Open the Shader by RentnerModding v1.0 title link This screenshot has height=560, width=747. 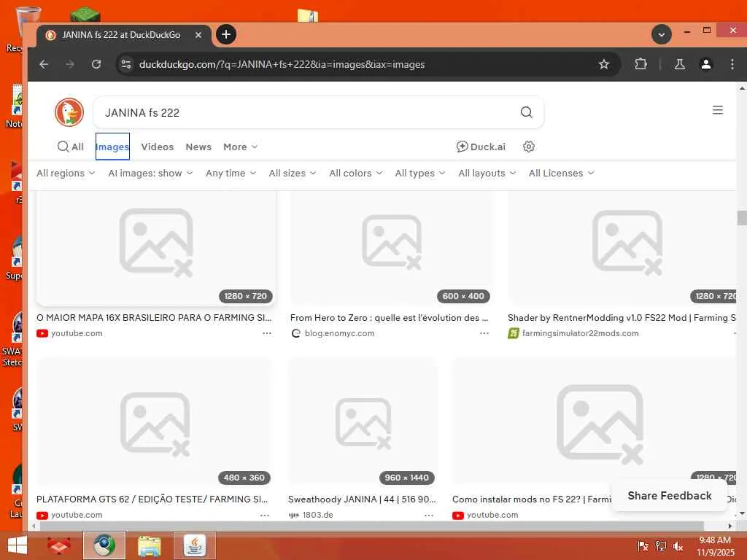click(x=622, y=318)
